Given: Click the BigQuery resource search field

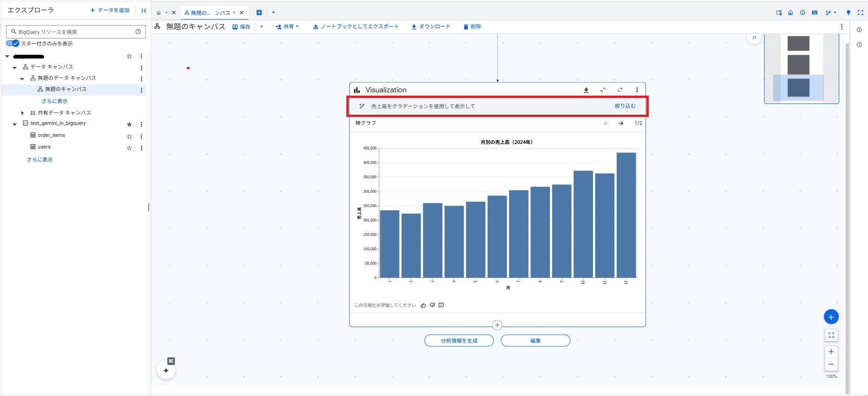Looking at the screenshot, I should [74, 32].
